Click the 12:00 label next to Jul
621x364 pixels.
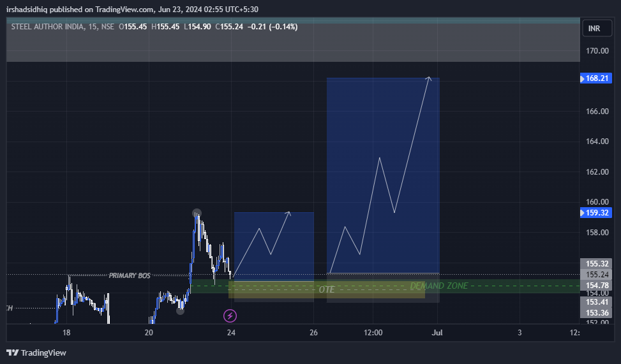click(x=373, y=332)
